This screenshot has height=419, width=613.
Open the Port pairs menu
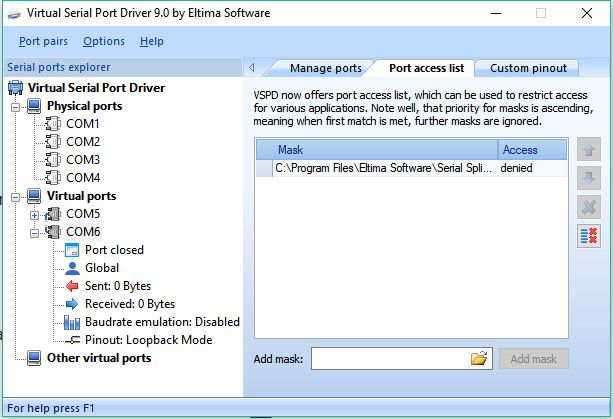[x=43, y=41]
